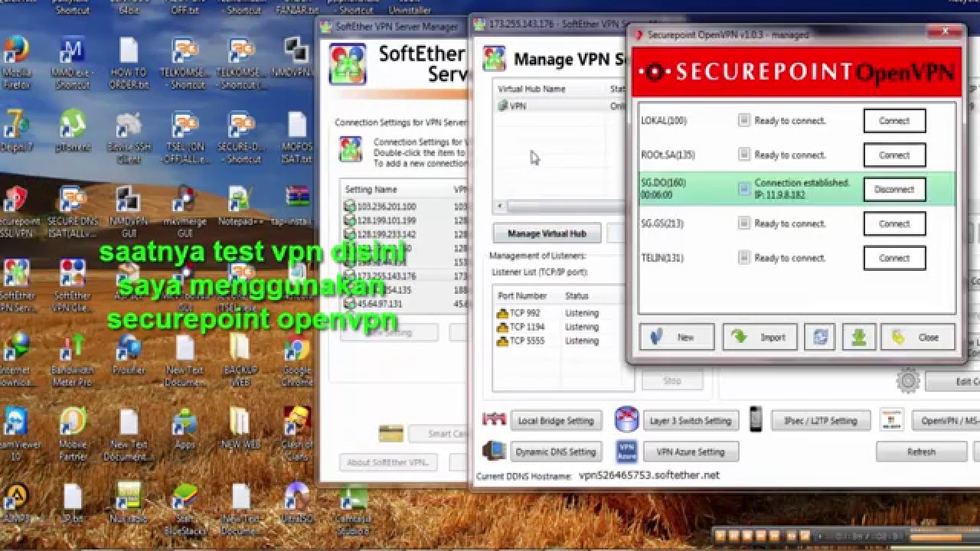This screenshot has height=551, width=980.
Task: Click the refresh icon button in Securepoint
Action: 819,337
